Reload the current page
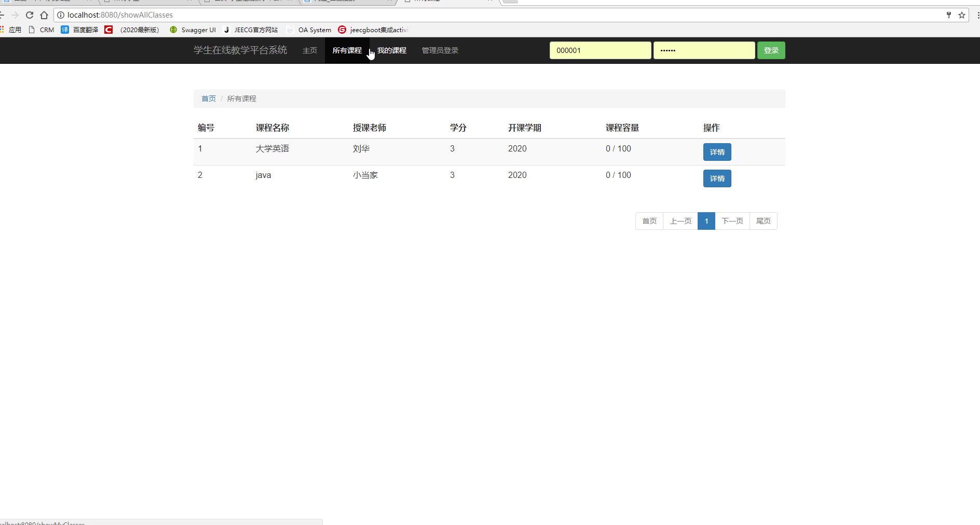The width and height of the screenshot is (980, 525). [30, 15]
